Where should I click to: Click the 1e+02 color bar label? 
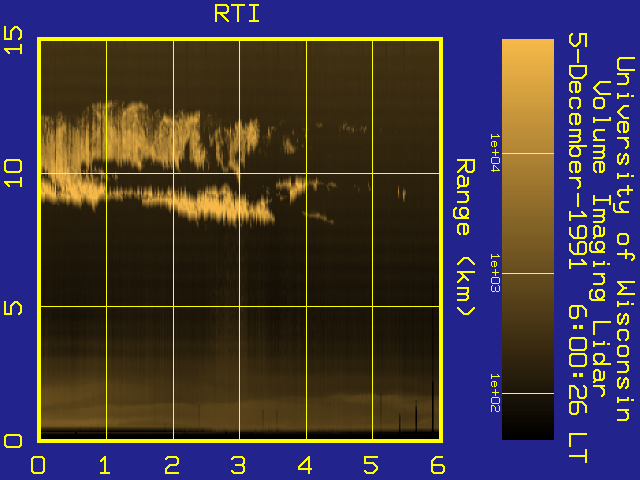tap(495, 393)
